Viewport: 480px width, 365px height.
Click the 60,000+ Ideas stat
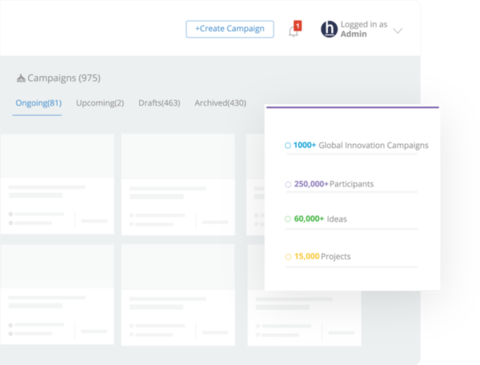point(320,219)
